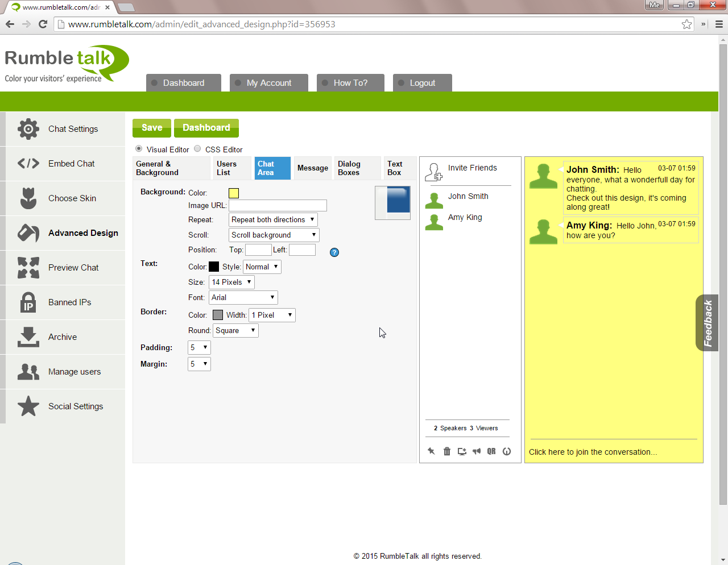This screenshot has width=728, height=565.
Task: Click the Chat Settings gear icon
Action: point(28,129)
